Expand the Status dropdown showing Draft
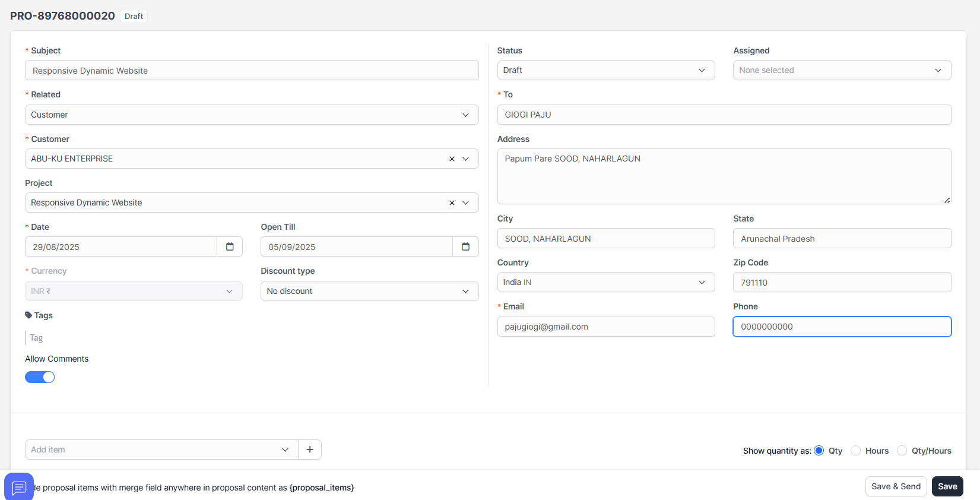 point(605,70)
